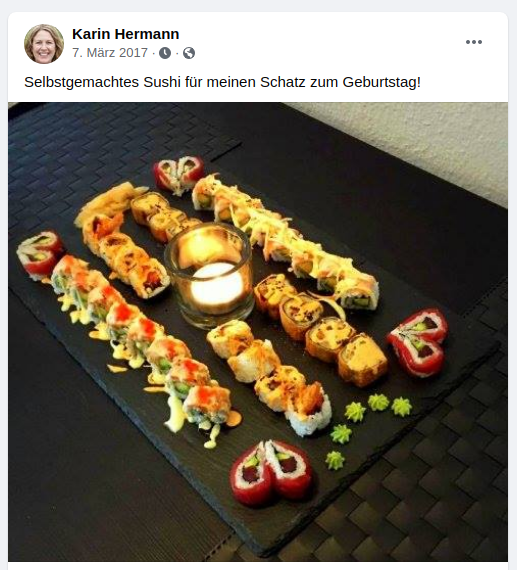517x570 pixels.
Task: Click the white wall in photo corner
Action: coord(429,138)
